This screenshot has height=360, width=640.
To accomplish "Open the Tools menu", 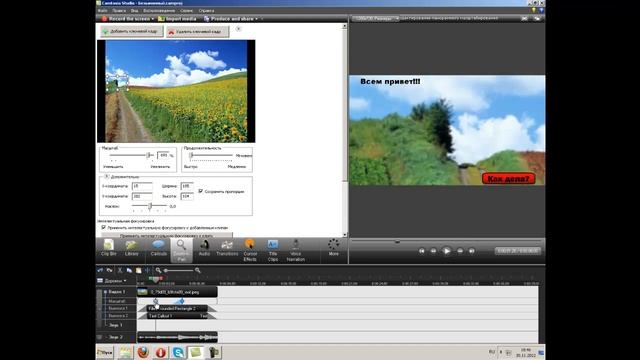I will pos(186,11).
